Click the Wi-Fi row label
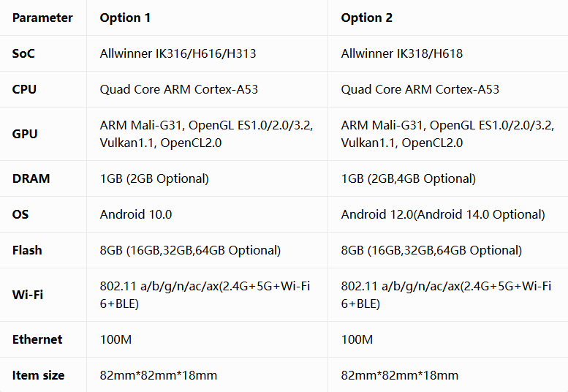Viewport: 568px width, 392px height. [28, 295]
